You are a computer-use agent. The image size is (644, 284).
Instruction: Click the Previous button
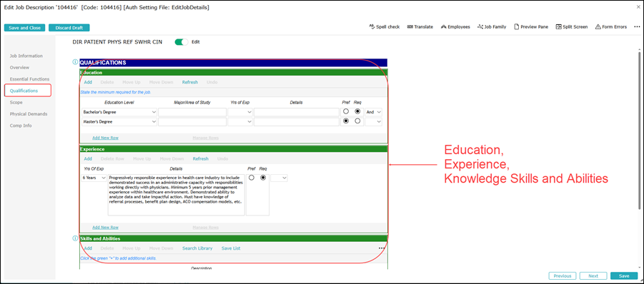(563, 276)
